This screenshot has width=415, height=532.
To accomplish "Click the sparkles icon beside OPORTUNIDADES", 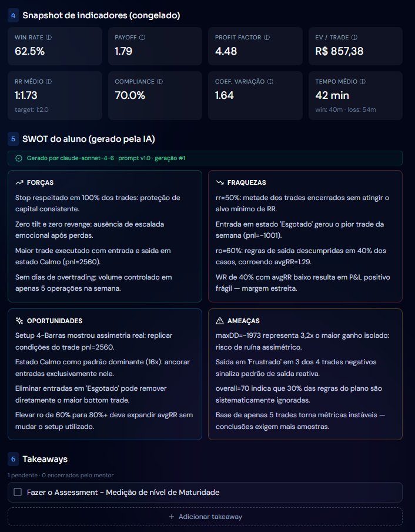I will pyautogui.click(x=19, y=321).
